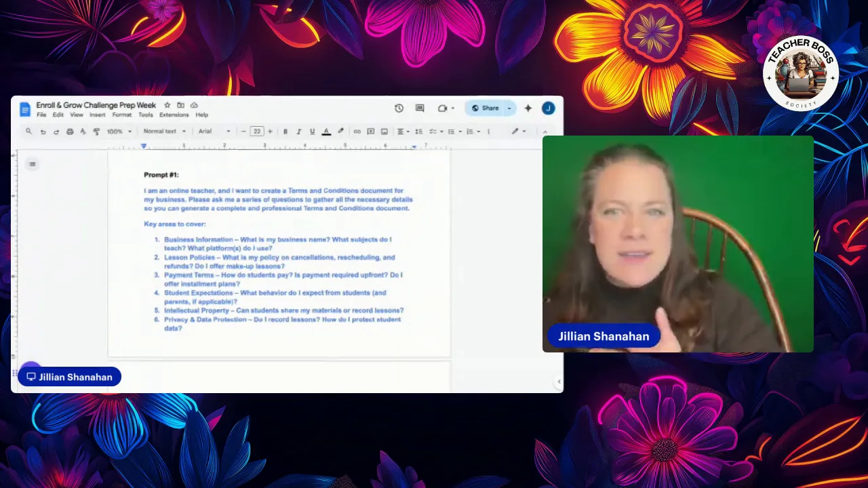
Task: Click the 'Payment Terms' list item
Action: 283,279
